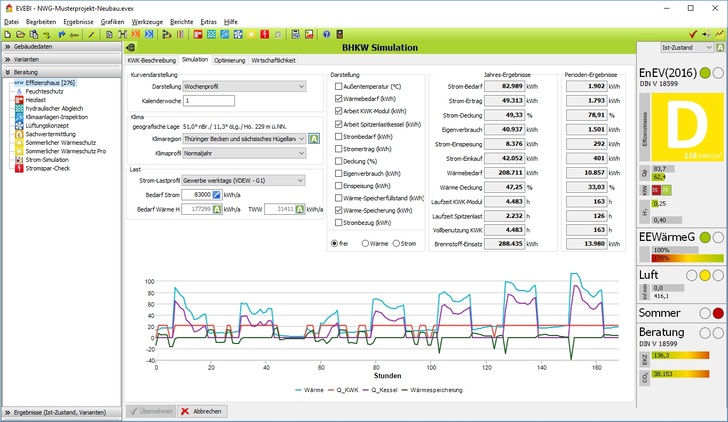This screenshot has height=422, width=728.
Task: Click the yellow sun toolbar icon
Action: (251, 34)
